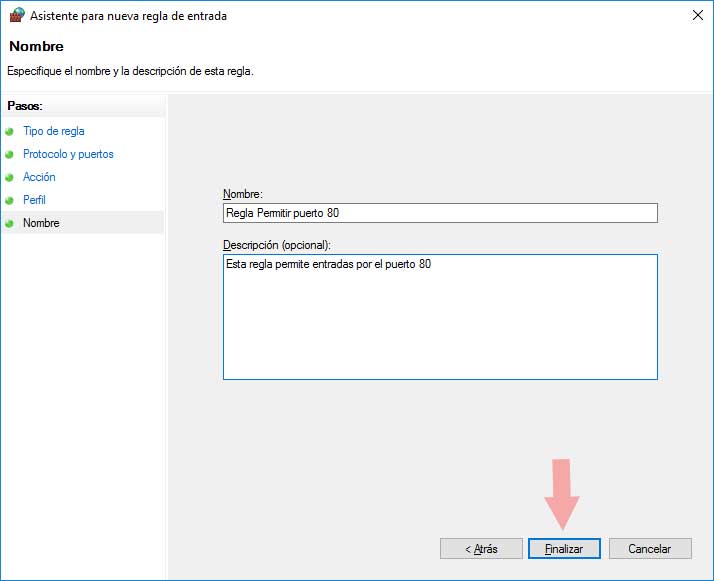This screenshot has width=714, height=581.
Task: Click inside the Descripción text area
Action: pos(440,317)
